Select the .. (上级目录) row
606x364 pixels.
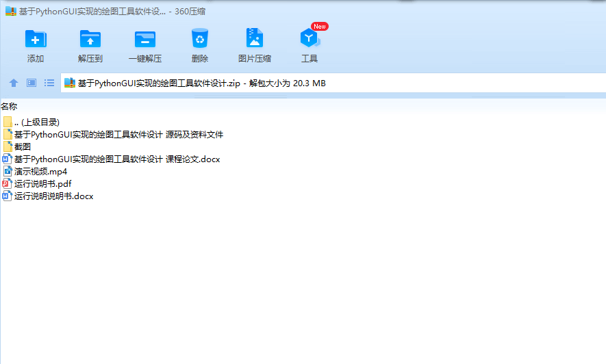tap(37, 122)
